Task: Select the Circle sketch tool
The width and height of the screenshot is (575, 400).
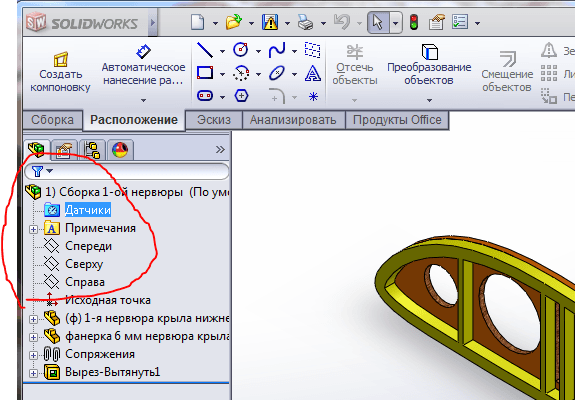Action: tap(241, 50)
